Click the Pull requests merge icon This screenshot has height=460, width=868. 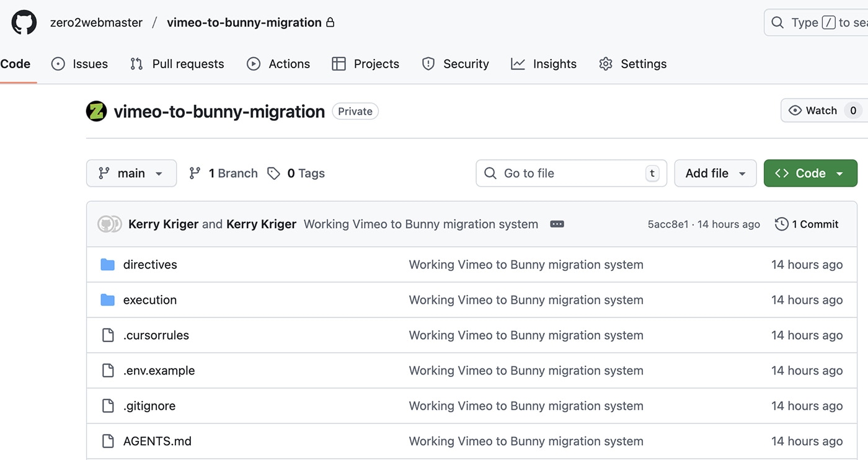(136, 64)
